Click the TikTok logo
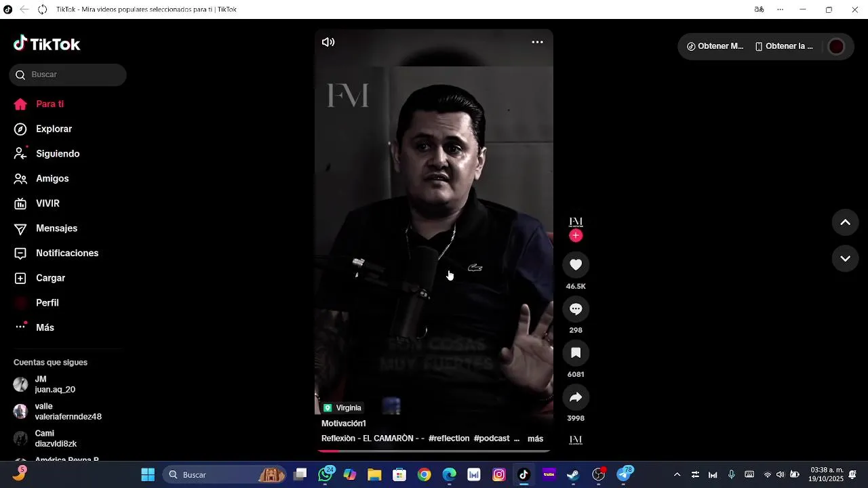This screenshot has width=868, height=488. click(x=47, y=44)
